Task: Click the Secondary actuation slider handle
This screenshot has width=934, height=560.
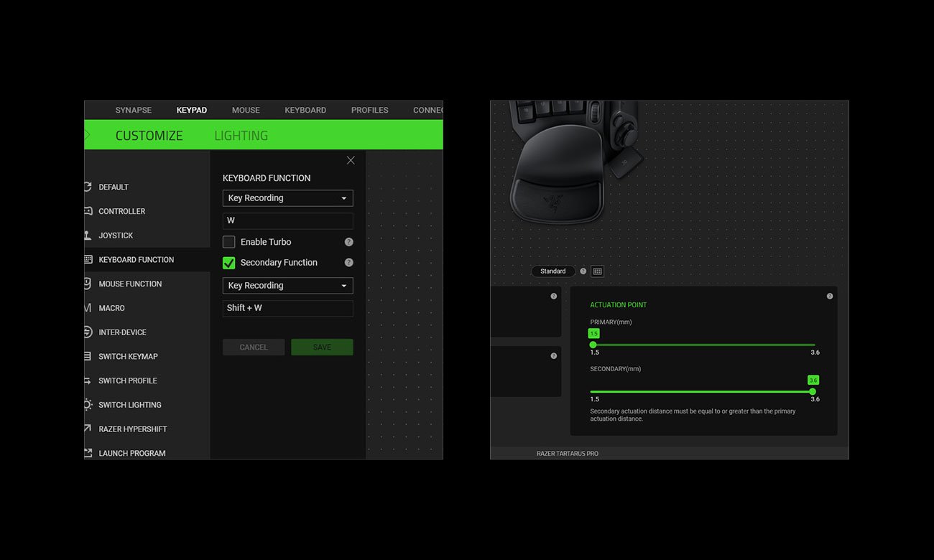Action: click(813, 391)
